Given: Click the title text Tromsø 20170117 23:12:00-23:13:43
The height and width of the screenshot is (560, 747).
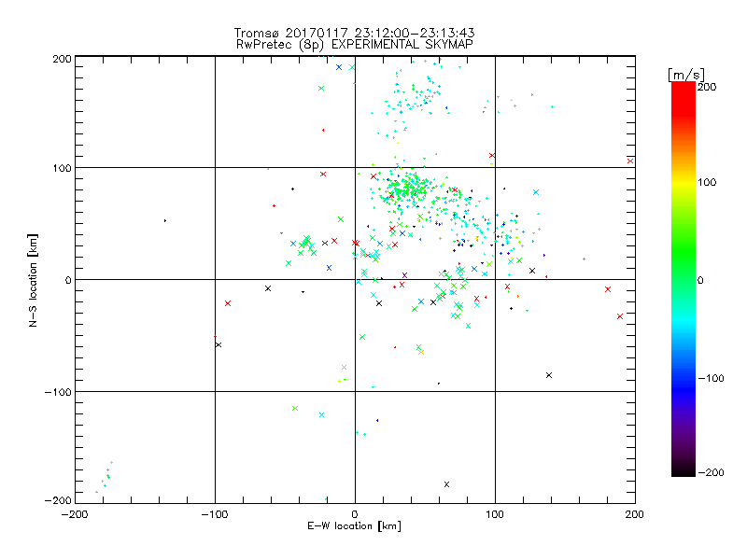Looking at the screenshot, I should [x=354, y=33].
